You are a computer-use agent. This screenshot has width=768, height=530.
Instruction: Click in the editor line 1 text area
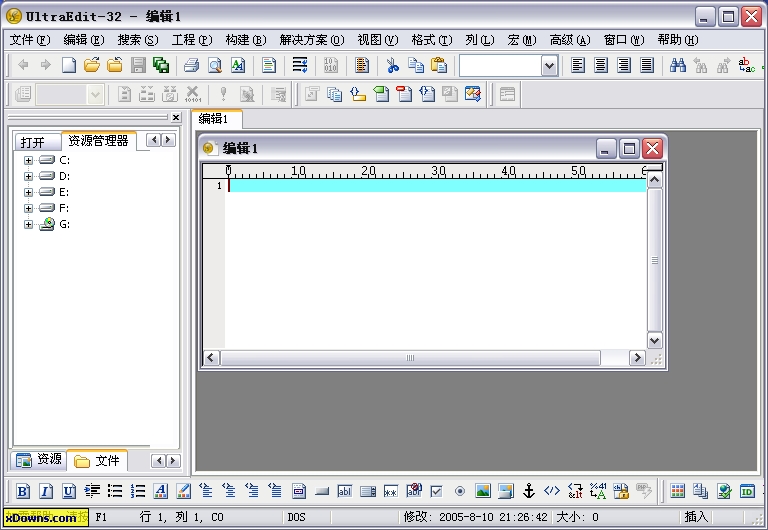point(437,185)
